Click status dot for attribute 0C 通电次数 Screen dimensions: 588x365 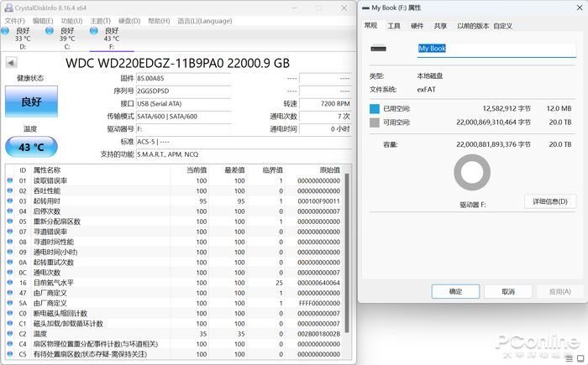10,272
